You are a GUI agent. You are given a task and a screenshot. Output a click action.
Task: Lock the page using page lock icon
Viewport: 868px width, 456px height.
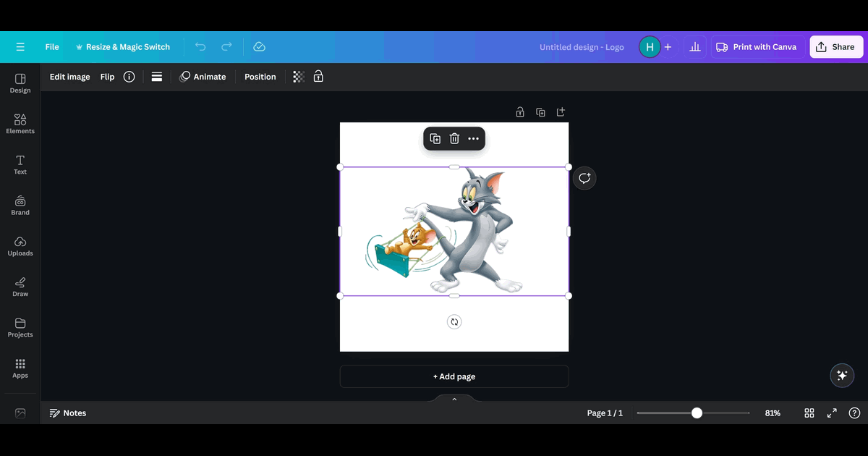(520, 112)
